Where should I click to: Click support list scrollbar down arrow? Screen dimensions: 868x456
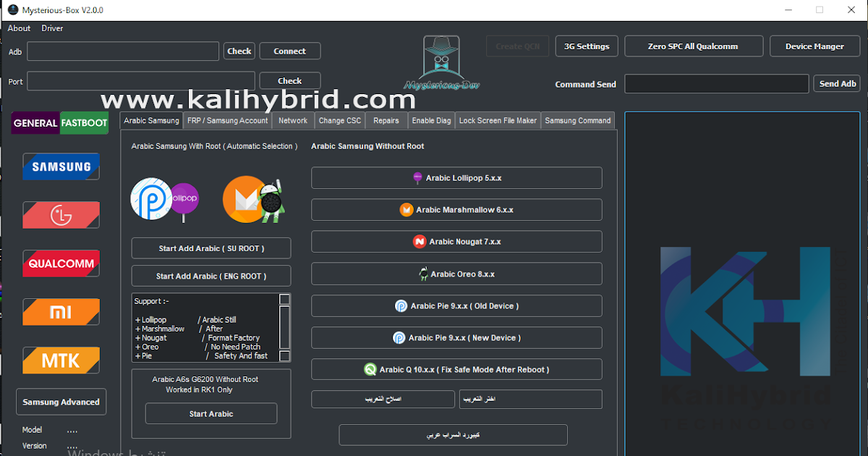pos(285,356)
